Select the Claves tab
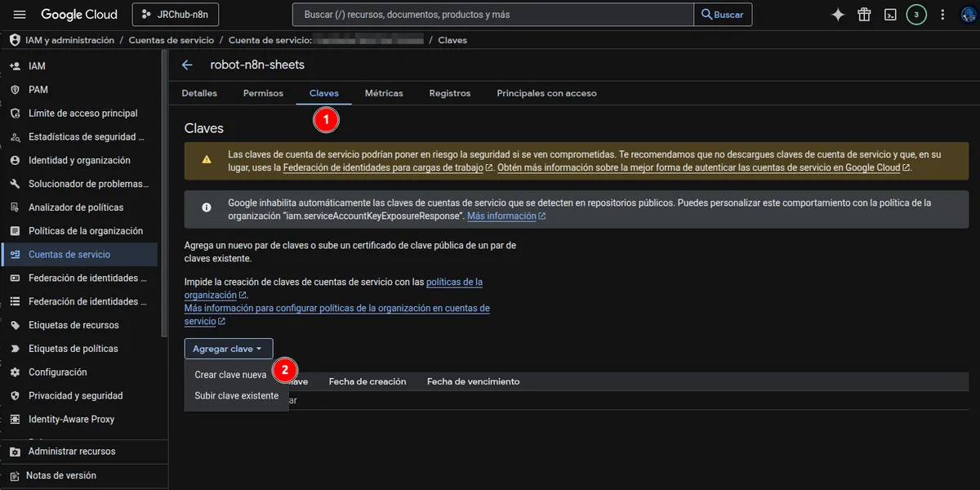This screenshot has height=490, width=980. coord(324,93)
